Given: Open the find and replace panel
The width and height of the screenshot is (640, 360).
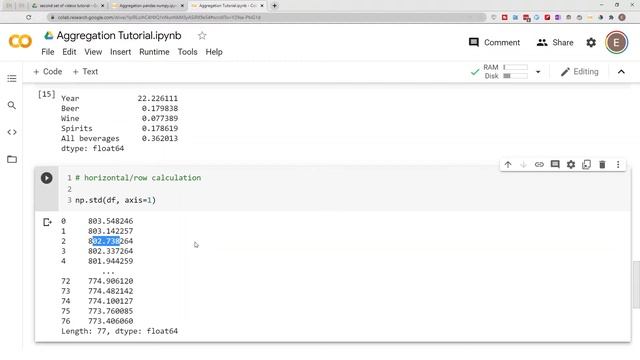Looking at the screenshot, I should pyautogui.click(x=12, y=105).
